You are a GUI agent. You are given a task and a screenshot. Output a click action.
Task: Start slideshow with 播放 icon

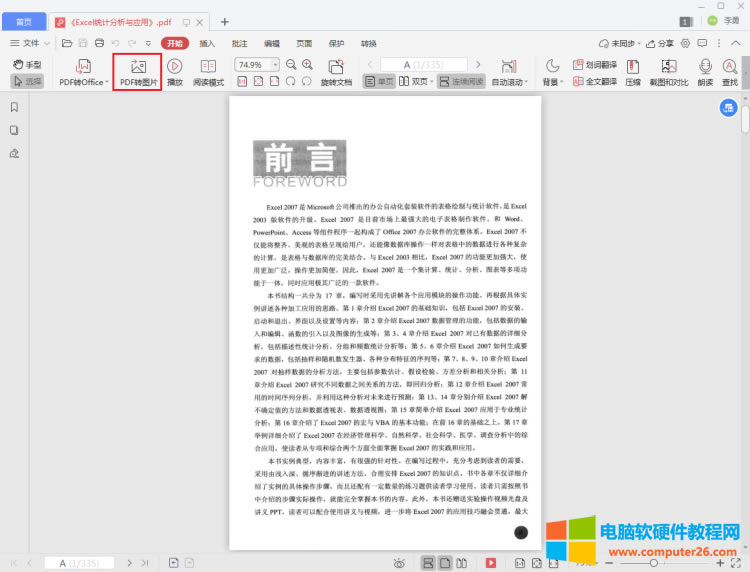pyautogui.click(x=175, y=72)
